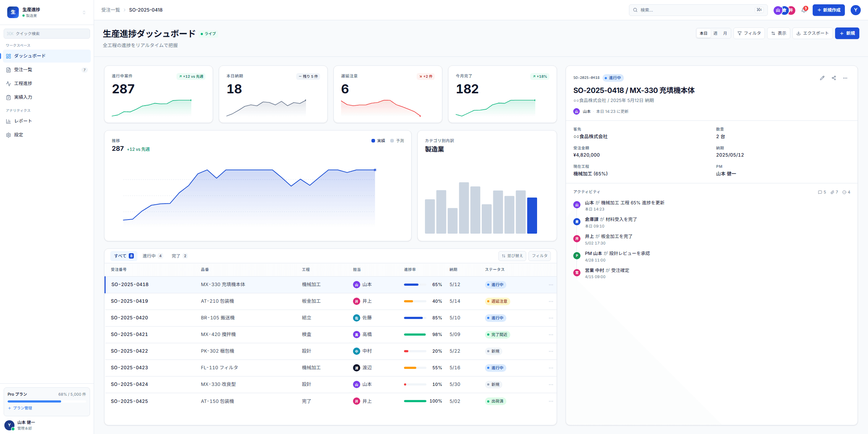This screenshot has height=434, width=868.
Task: Select the 本日 period toggle
Action: pyautogui.click(x=703, y=33)
